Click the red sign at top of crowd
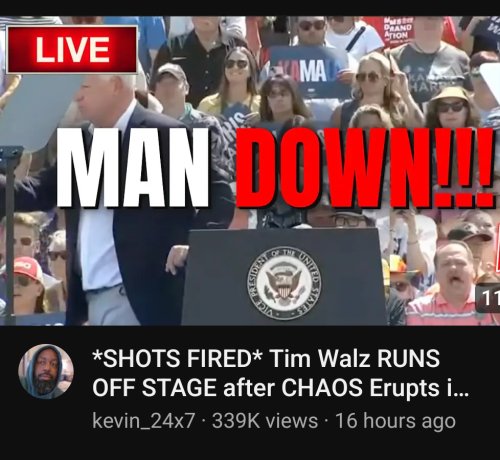 click(399, 30)
